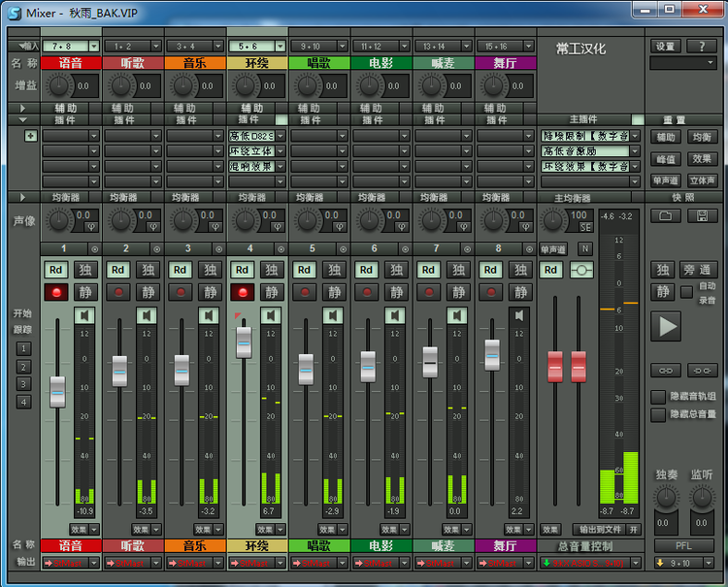Click the play button in the right panel
Viewport: 728px width, 587px height.
click(666, 326)
